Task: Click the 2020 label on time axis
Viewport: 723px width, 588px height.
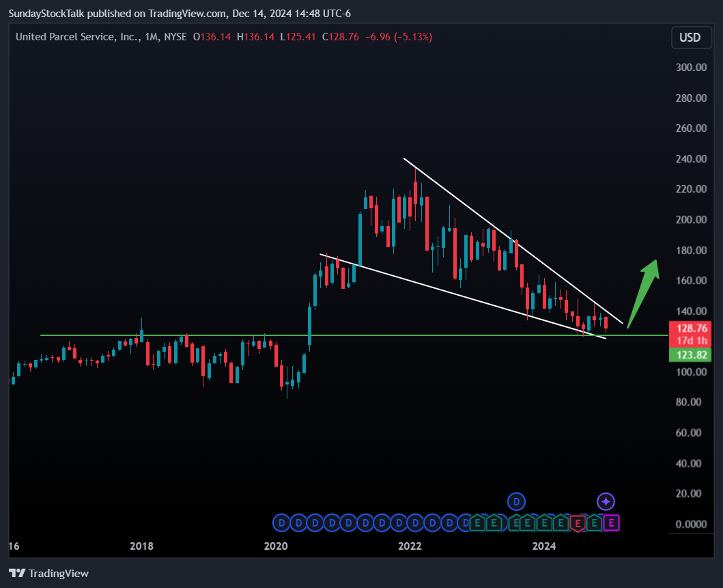Action: (x=276, y=546)
